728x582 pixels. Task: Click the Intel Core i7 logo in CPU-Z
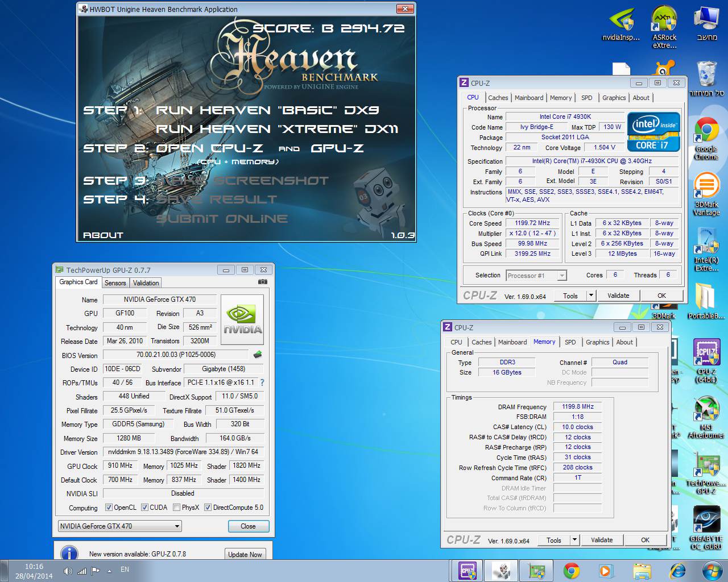pos(653,131)
